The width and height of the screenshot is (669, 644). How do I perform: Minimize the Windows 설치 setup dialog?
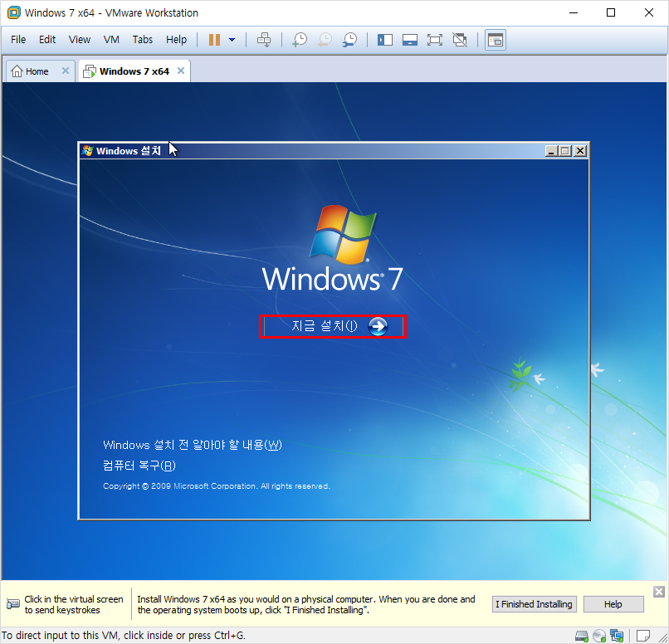[x=551, y=151]
